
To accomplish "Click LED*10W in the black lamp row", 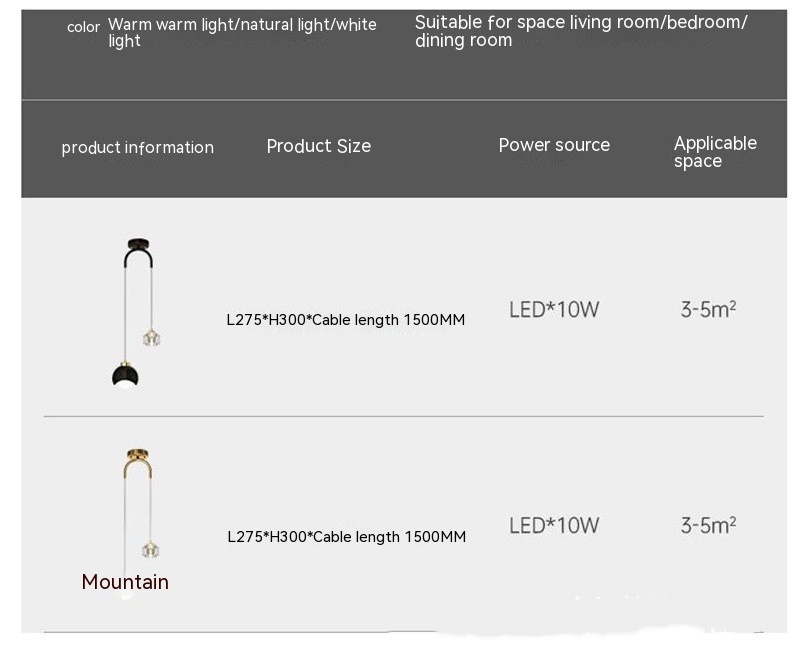I will click(554, 310).
